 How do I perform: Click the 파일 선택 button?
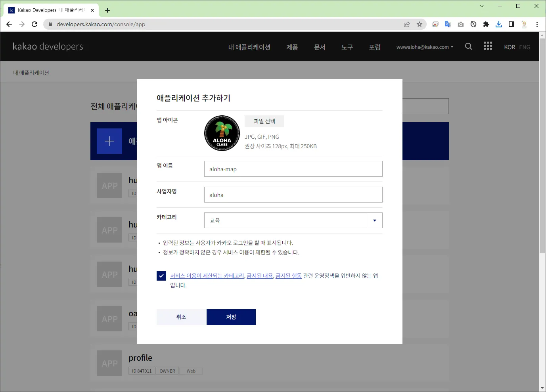[x=264, y=121]
